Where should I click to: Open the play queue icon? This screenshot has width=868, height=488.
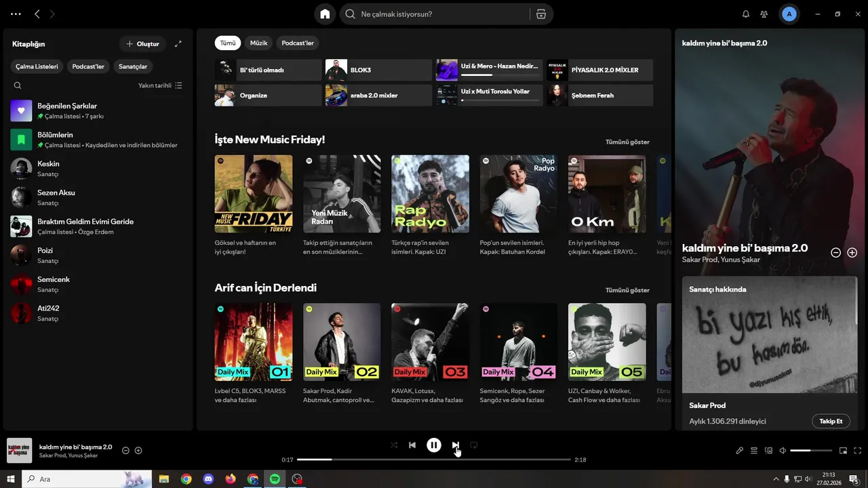[754, 450]
